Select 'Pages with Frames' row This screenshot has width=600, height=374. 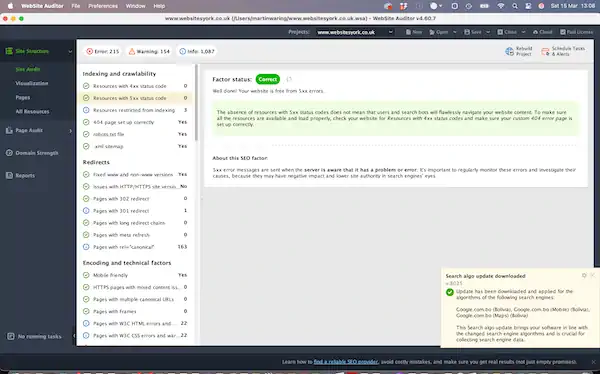[135, 311]
